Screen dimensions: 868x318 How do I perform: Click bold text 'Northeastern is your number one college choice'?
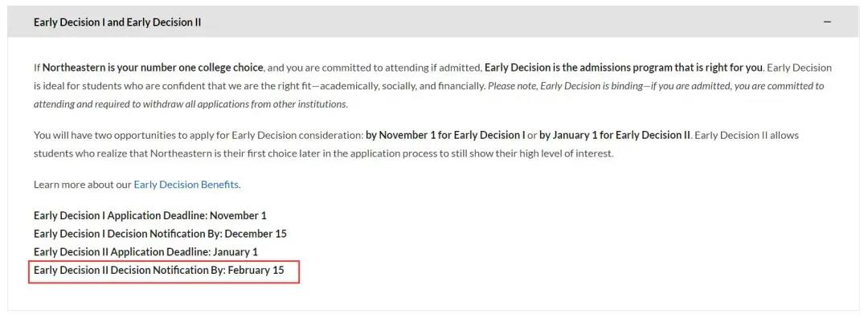(x=153, y=68)
